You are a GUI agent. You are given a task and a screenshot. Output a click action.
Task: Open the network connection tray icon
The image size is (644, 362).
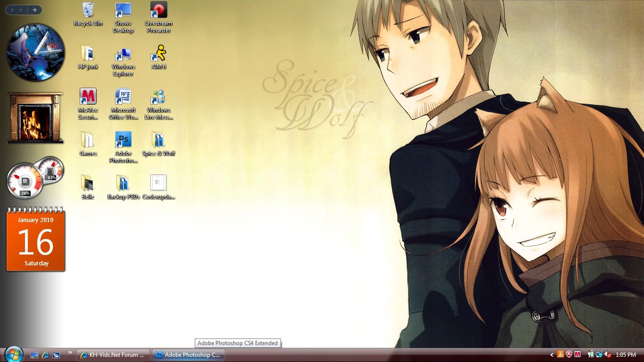click(x=599, y=354)
